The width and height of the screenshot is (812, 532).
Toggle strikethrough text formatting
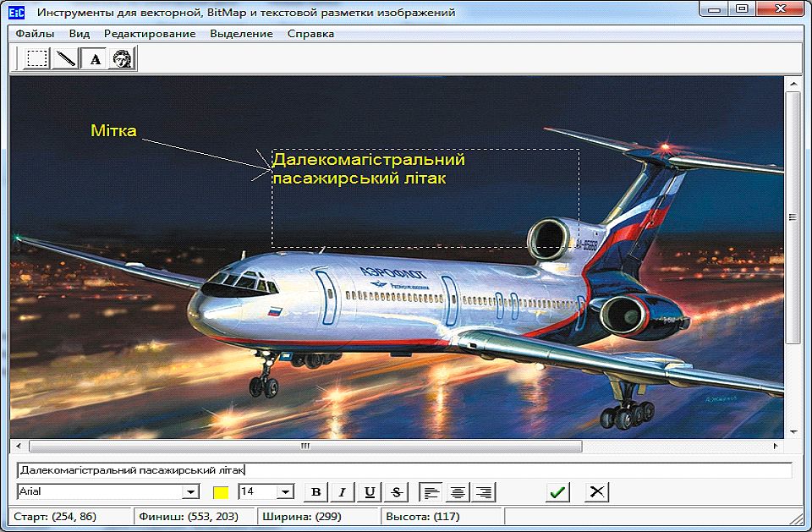coord(397,492)
